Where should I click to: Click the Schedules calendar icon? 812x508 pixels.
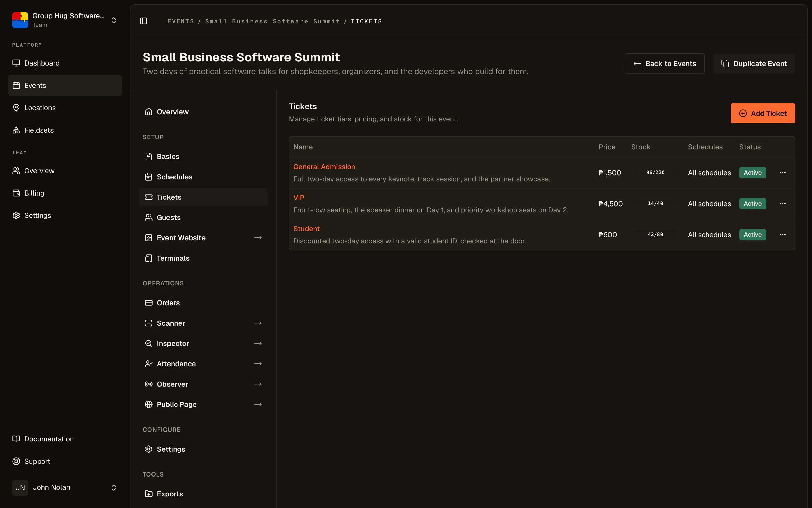pyautogui.click(x=149, y=177)
